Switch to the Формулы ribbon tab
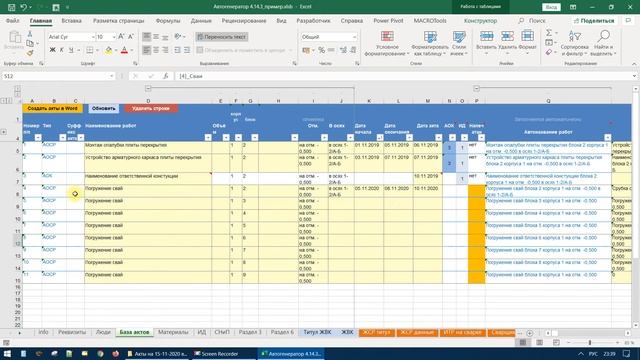This screenshot has width=640, height=360. (x=168, y=20)
